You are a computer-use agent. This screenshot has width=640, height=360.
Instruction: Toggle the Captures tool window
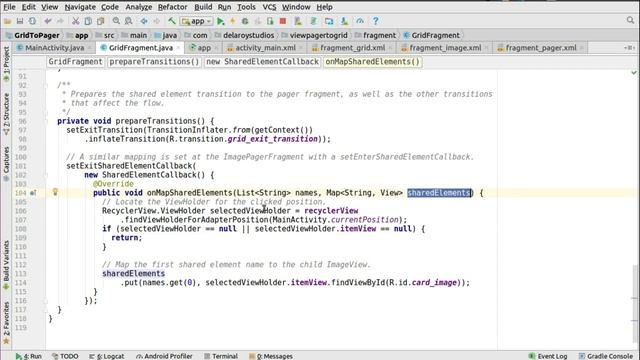point(6,163)
